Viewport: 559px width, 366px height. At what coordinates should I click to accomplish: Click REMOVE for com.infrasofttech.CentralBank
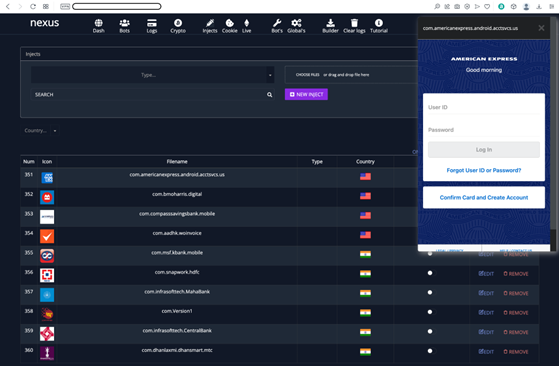pos(516,332)
